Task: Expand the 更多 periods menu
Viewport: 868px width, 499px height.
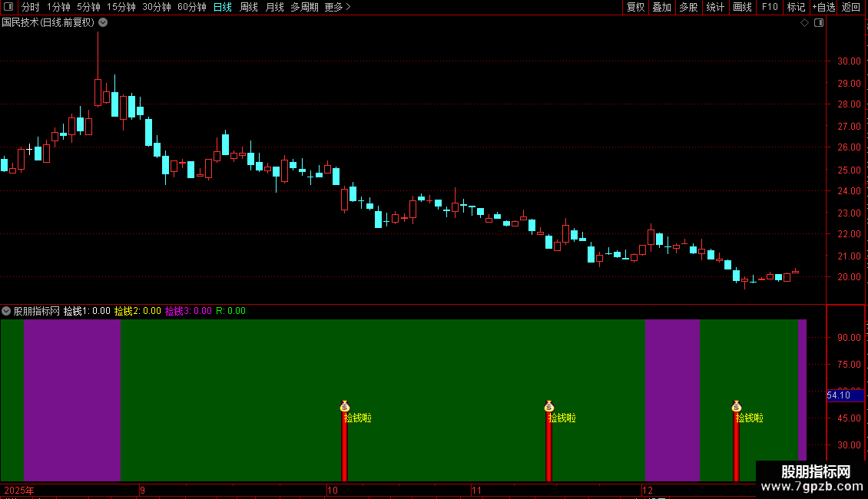Action: point(337,7)
